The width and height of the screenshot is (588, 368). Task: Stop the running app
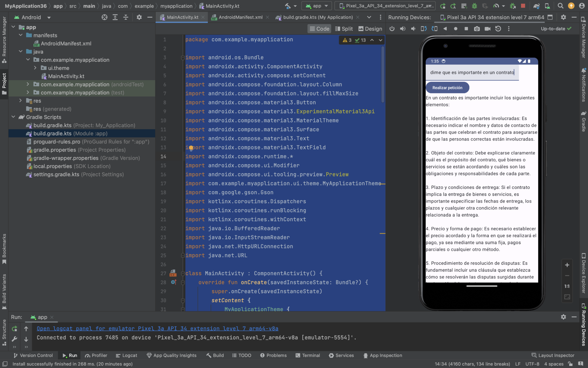(523, 6)
